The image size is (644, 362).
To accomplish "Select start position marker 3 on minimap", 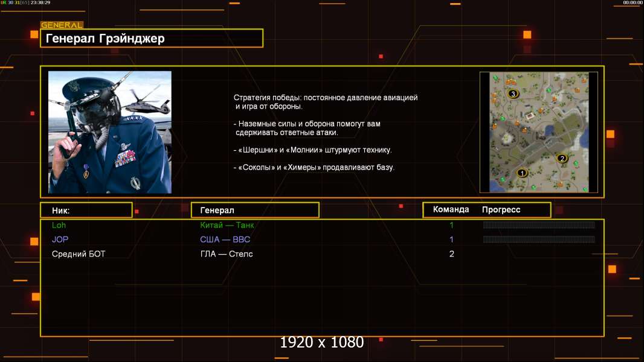I will click(512, 94).
